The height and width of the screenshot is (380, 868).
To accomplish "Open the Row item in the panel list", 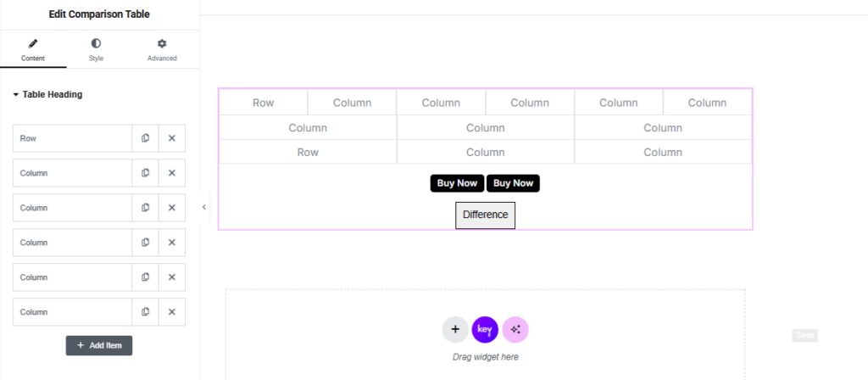I will click(73, 138).
